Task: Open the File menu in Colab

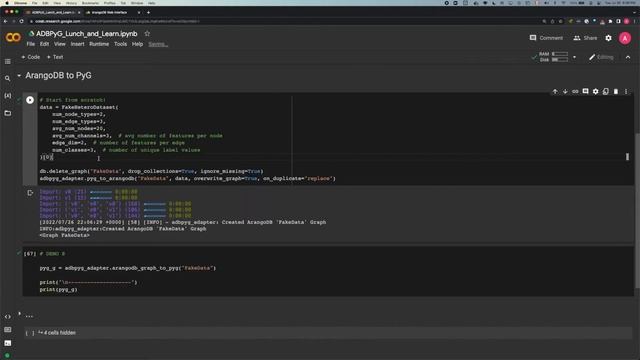Action: pos(31,44)
